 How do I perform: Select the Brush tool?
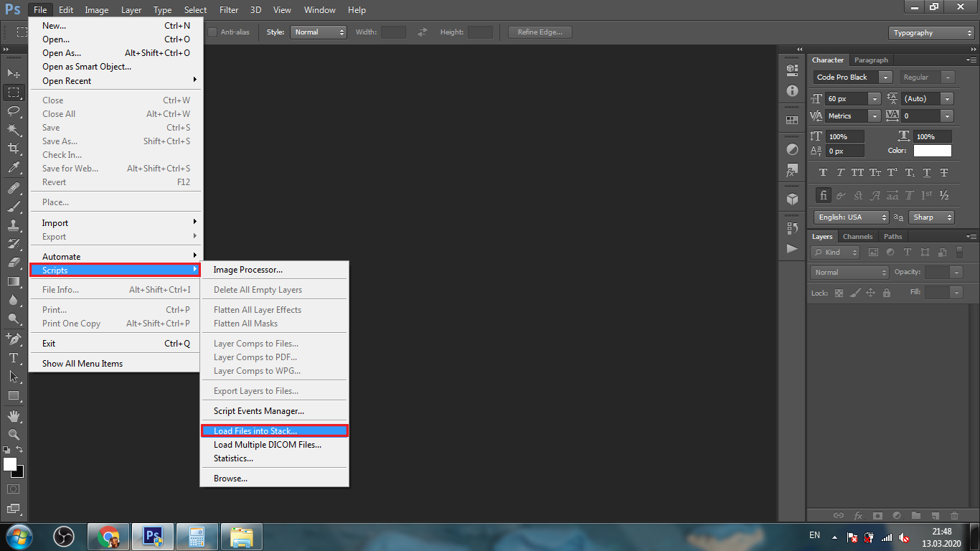click(14, 207)
